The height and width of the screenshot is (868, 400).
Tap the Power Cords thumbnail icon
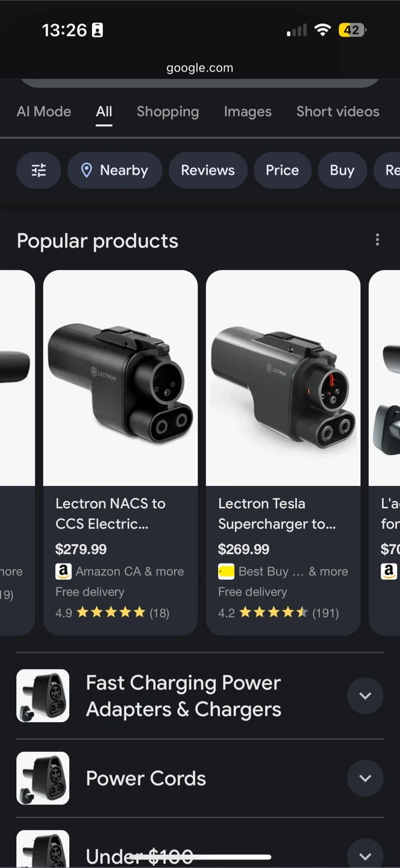pyautogui.click(x=43, y=778)
